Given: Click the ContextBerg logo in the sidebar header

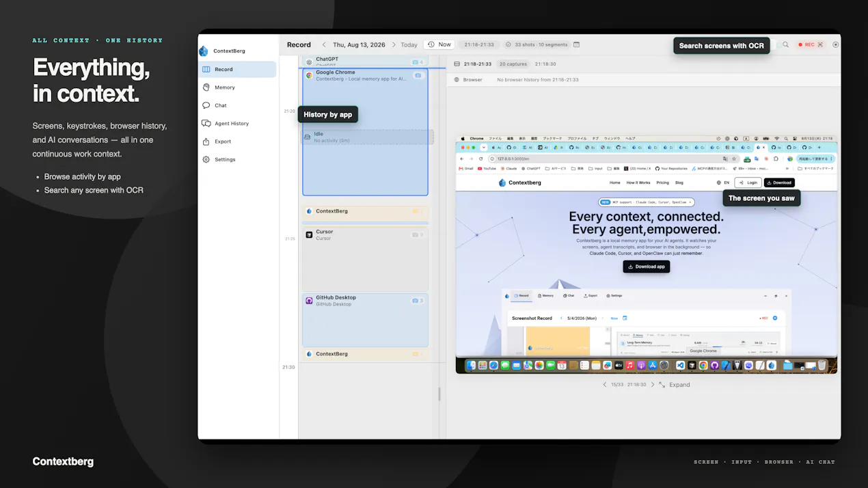Looking at the screenshot, I should [203, 51].
